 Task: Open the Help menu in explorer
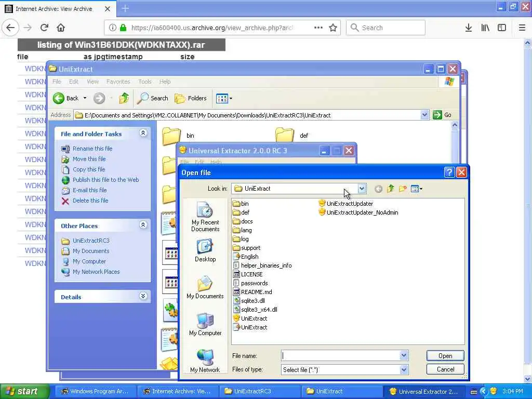[x=165, y=82]
